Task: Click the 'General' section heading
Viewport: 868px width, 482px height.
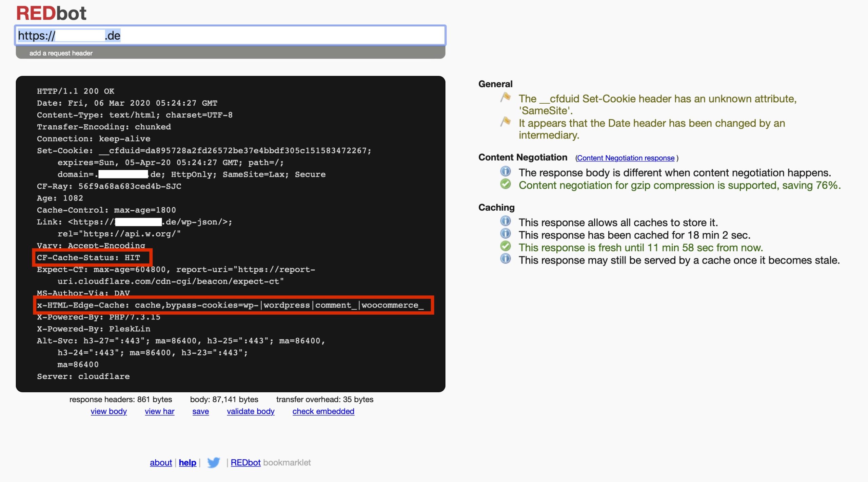Action: coord(495,84)
